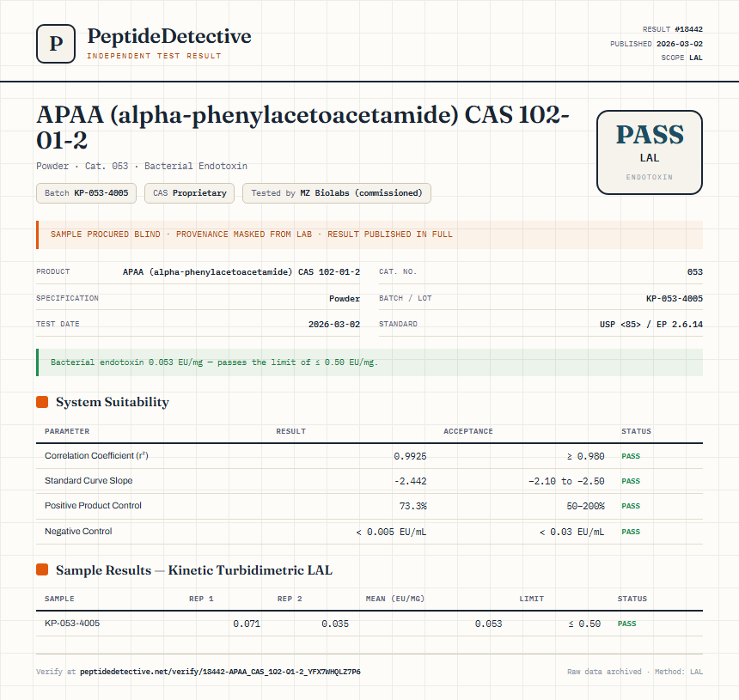This screenshot has width=739, height=700.
Task: Click the ACCEPTANCE column header
Action: pos(468,431)
